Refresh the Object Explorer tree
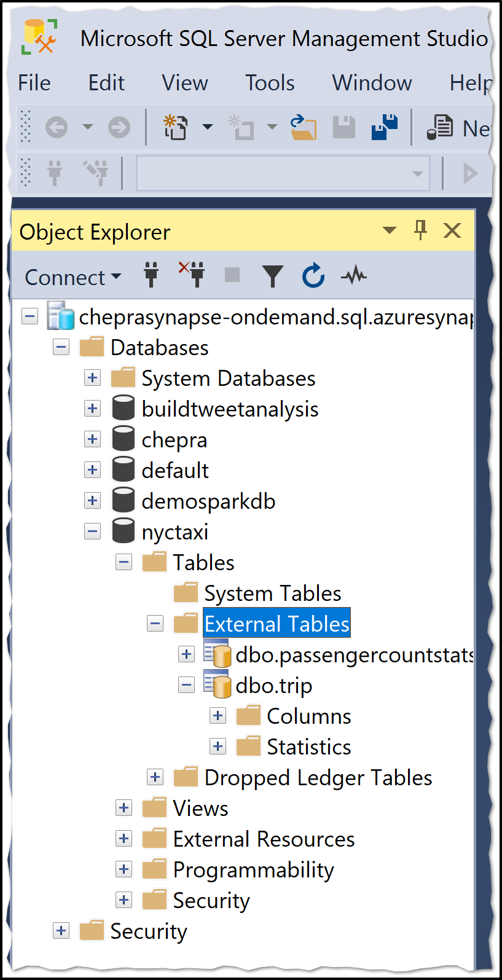Screen dimensions: 502x980 [313, 275]
